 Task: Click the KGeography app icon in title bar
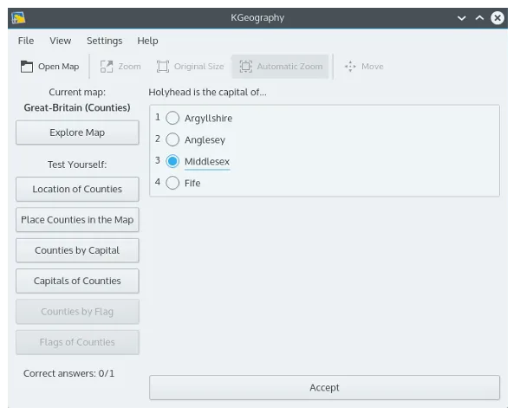pos(18,17)
